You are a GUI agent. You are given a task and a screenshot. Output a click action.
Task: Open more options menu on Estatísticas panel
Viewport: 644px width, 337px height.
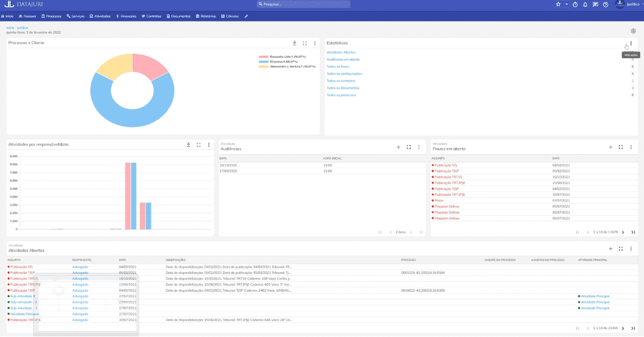pyautogui.click(x=631, y=43)
